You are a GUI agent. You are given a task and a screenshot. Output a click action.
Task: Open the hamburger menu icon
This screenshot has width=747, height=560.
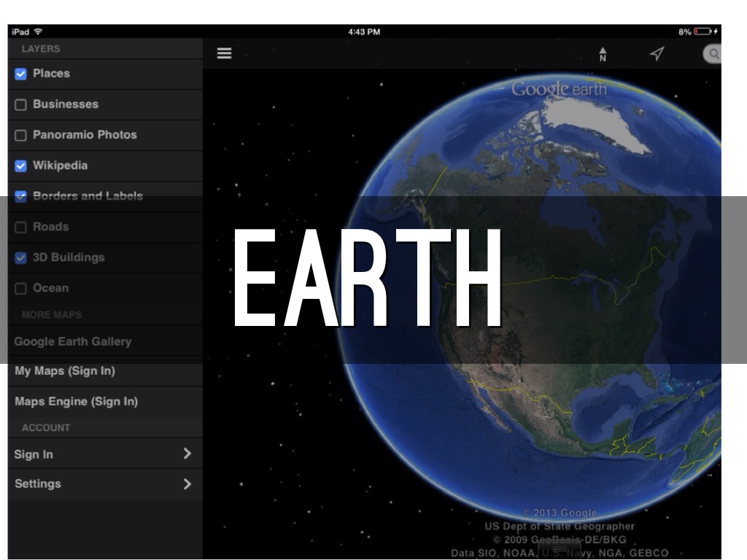225,53
